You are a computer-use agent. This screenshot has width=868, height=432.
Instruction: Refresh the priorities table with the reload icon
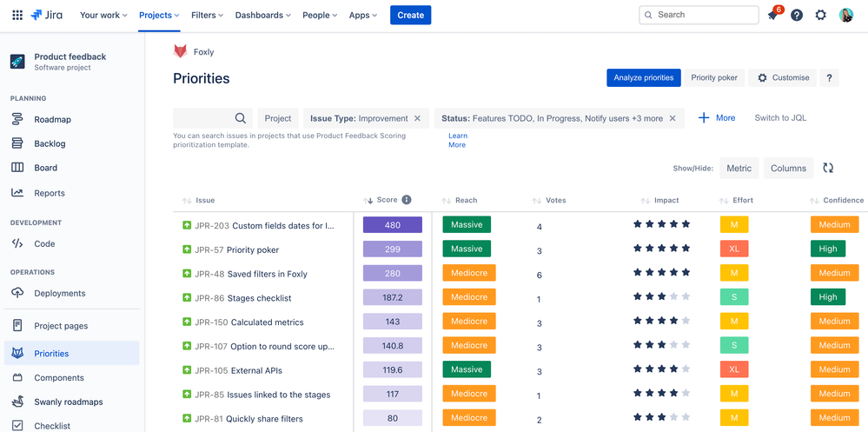pyautogui.click(x=828, y=168)
